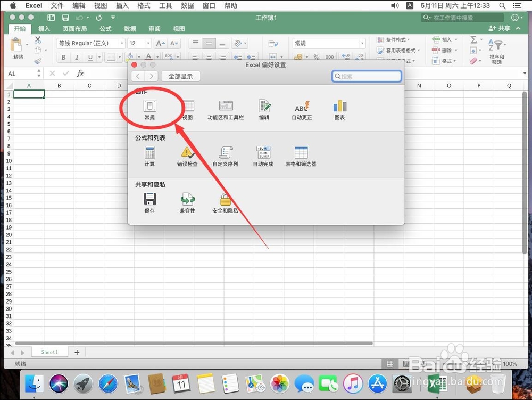This screenshot has width=532, height=400.
Task: Switch to the 插入 ribbon tab
Action: tap(44, 29)
